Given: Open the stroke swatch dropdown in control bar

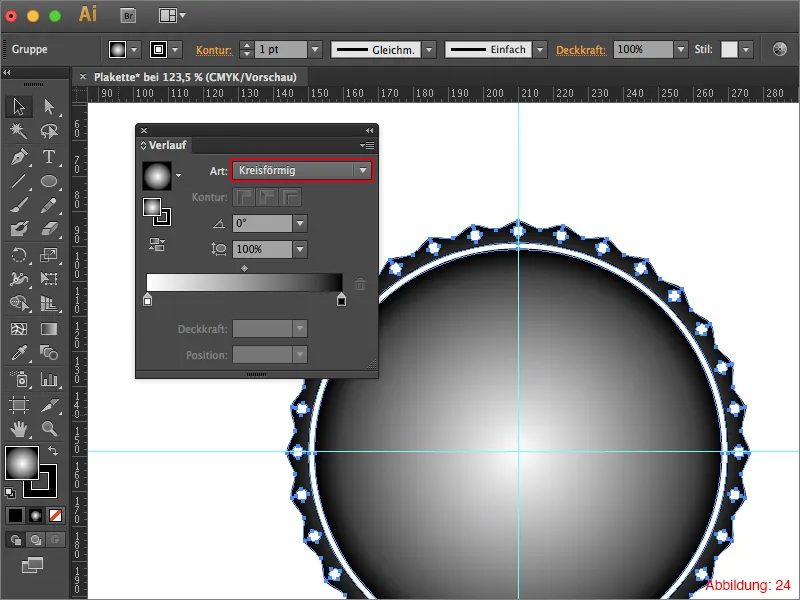Looking at the screenshot, I should pyautogui.click(x=176, y=49).
